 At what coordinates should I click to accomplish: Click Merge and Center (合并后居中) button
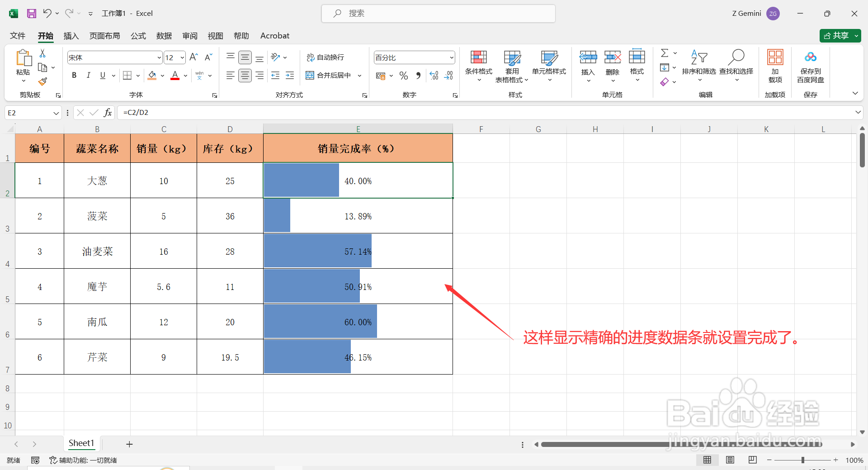click(x=329, y=76)
